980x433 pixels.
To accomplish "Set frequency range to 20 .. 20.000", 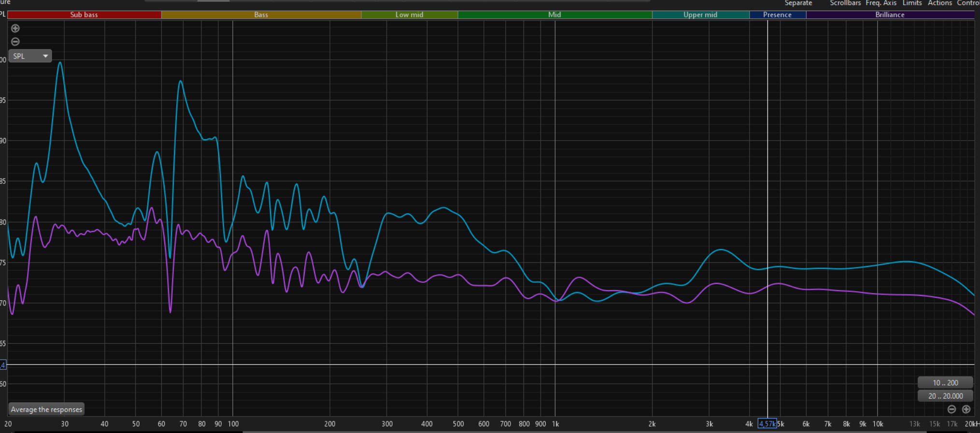I will click(945, 396).
